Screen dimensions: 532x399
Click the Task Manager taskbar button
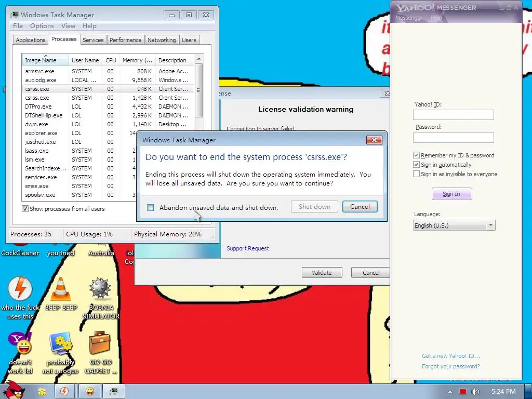tap(114, 391)
